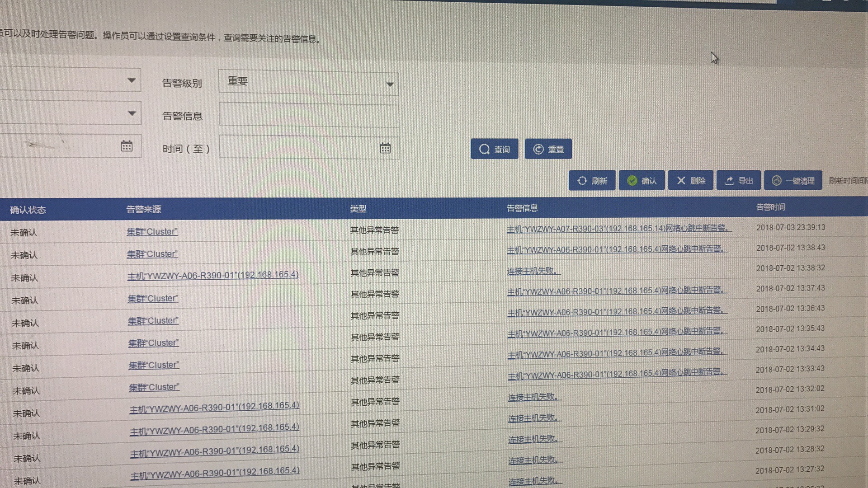Click the 删除 delete button

tap(690, 181)
